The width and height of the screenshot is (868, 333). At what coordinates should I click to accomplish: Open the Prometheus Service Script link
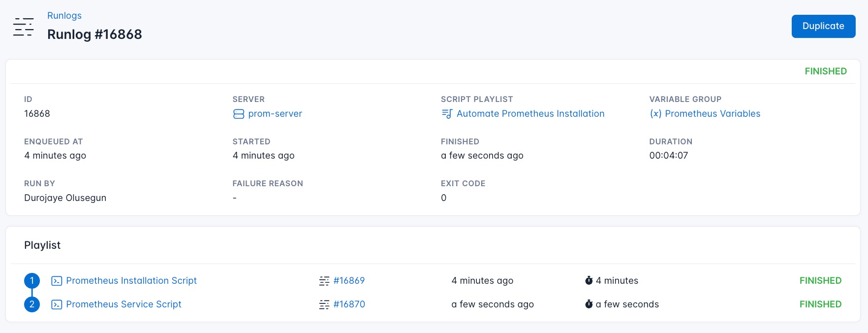point(124,304)
